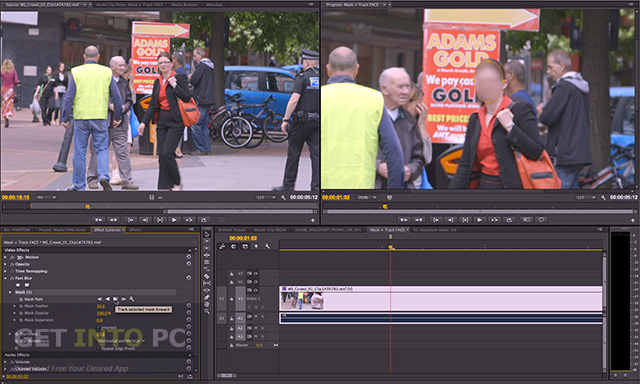The height and width of the screenshot is (384, 640).
Task: Click timeline timecode 00:00:01:02
Action: point(243,238)
